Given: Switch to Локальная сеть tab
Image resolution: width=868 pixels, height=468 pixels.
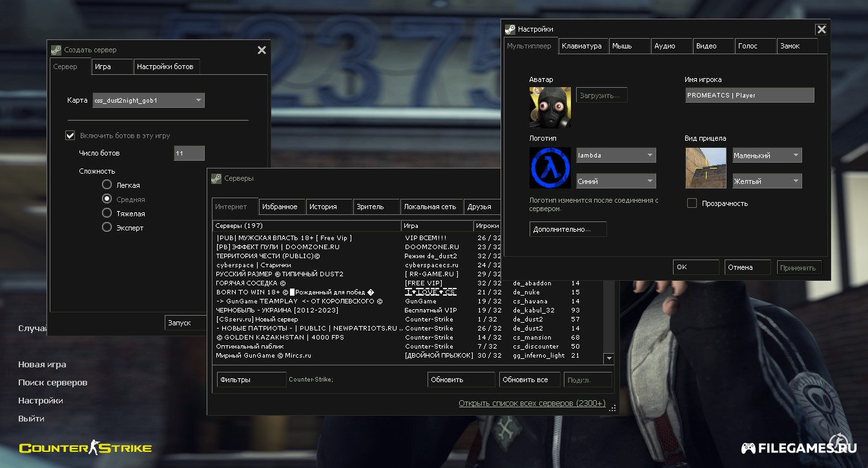Looking at the screenshot, I should (431, 207).
